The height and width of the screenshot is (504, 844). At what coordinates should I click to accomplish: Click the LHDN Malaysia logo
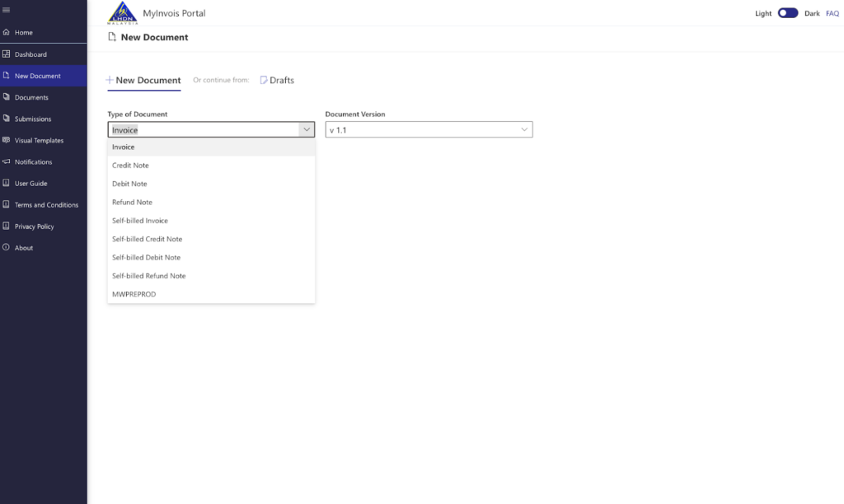pyautogui.click(x=124, y=13)
